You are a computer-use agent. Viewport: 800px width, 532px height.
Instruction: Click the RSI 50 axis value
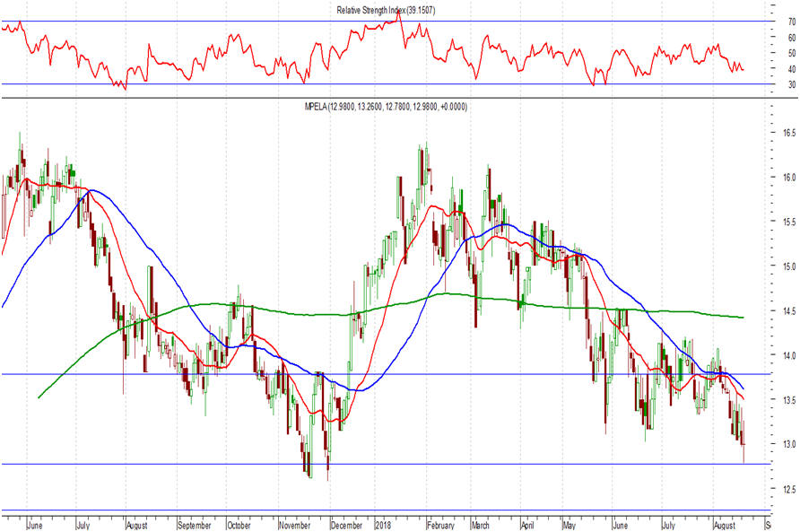point(792,53)
